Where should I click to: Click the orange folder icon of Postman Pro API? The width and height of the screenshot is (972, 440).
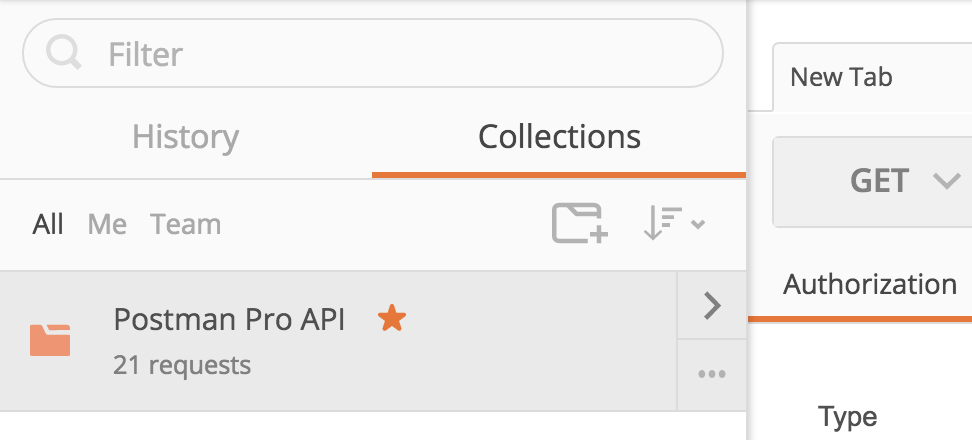click(50, 340)
